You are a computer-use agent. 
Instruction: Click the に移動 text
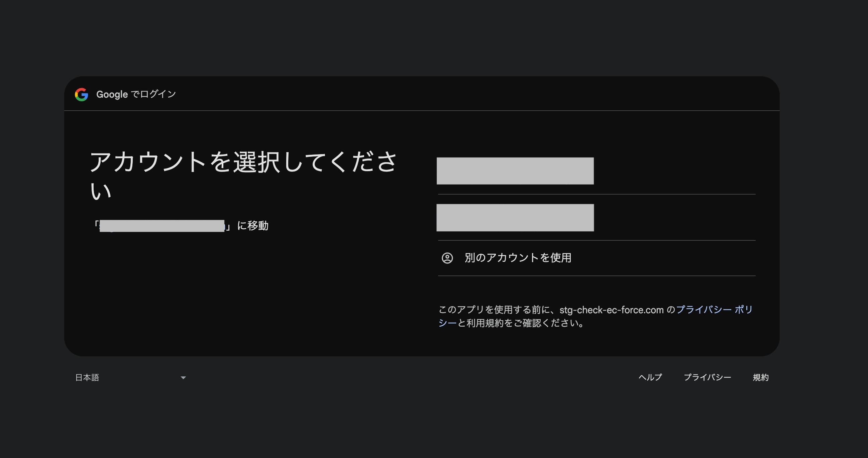tap(253, 225)
